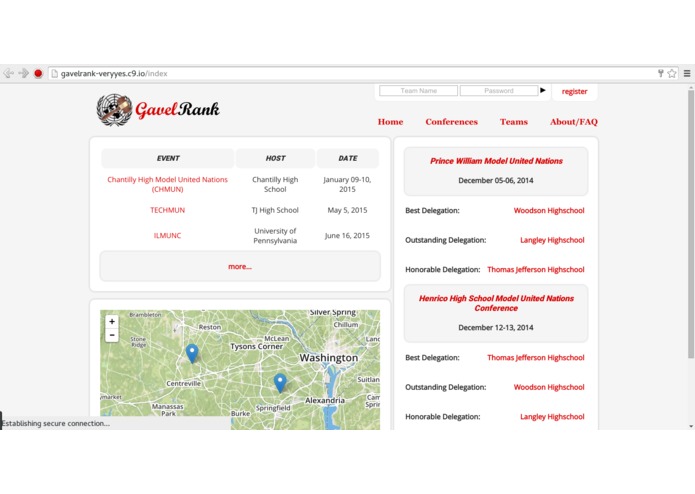Screen dimensions: 695x494
Task: Bookmark the page with the star icon
Action: point(672,74)
